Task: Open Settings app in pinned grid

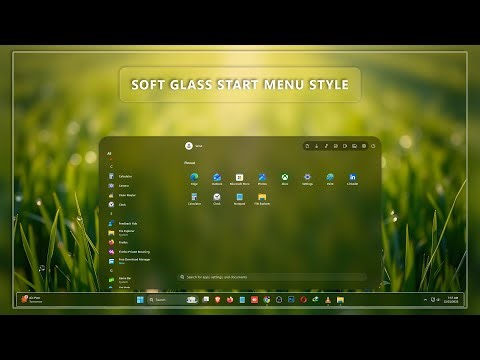Action: (307, 179)
